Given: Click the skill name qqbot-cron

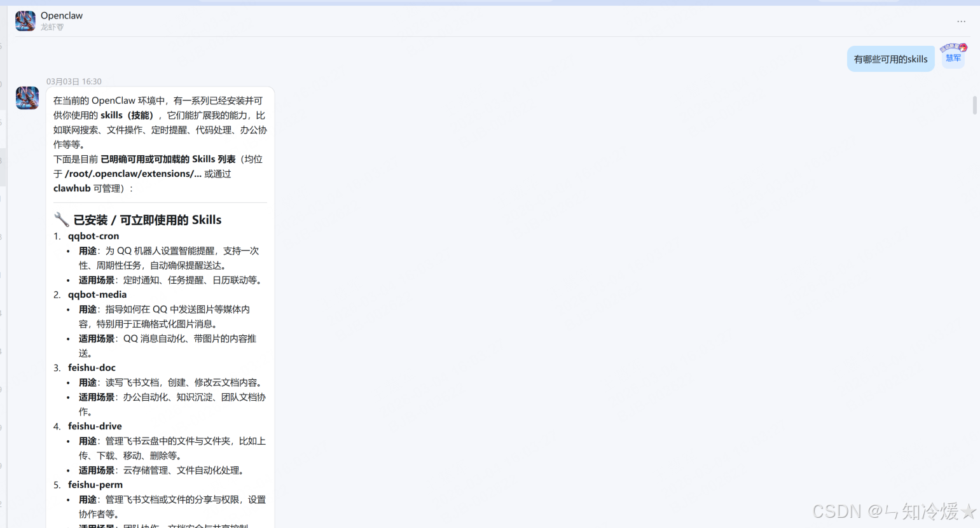Looking at the screenshot, I should 93,236.
